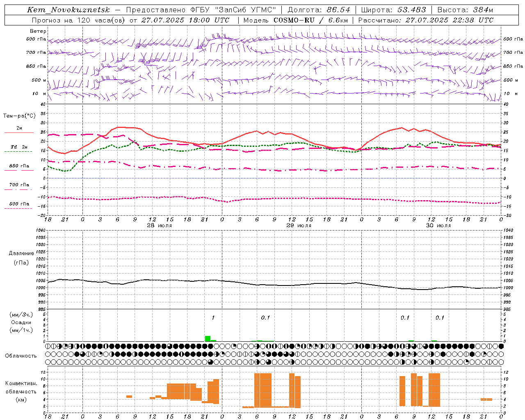Click the 30 июля date label
Image resolution: width=525 pixels, height=420 pixels.
click(438, 226)
